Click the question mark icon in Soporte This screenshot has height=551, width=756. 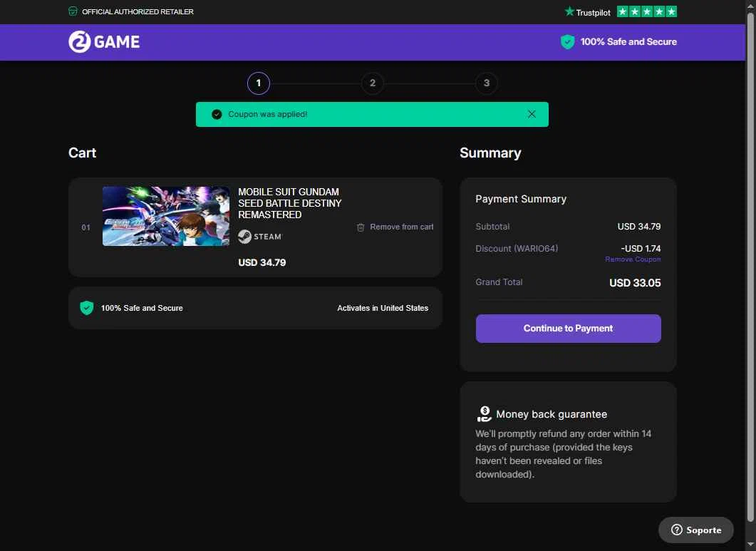[x=676, y=530]
